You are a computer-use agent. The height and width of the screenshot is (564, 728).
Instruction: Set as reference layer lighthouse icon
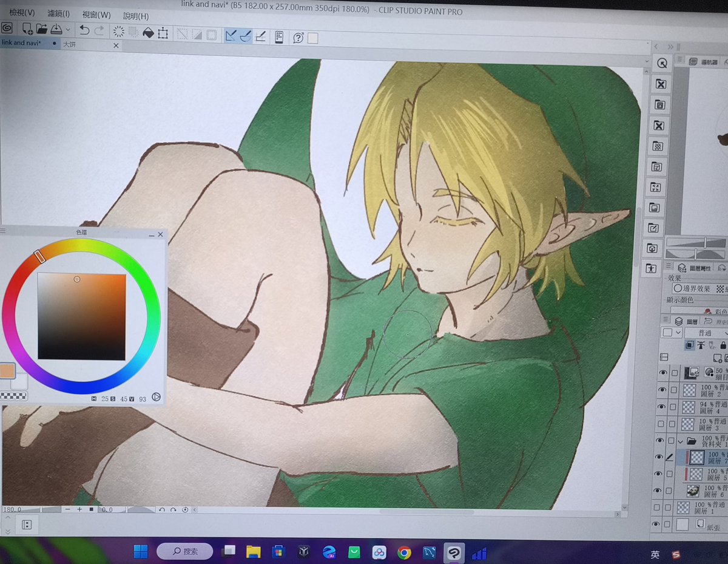pyautogui.click(x=701, y=345)
